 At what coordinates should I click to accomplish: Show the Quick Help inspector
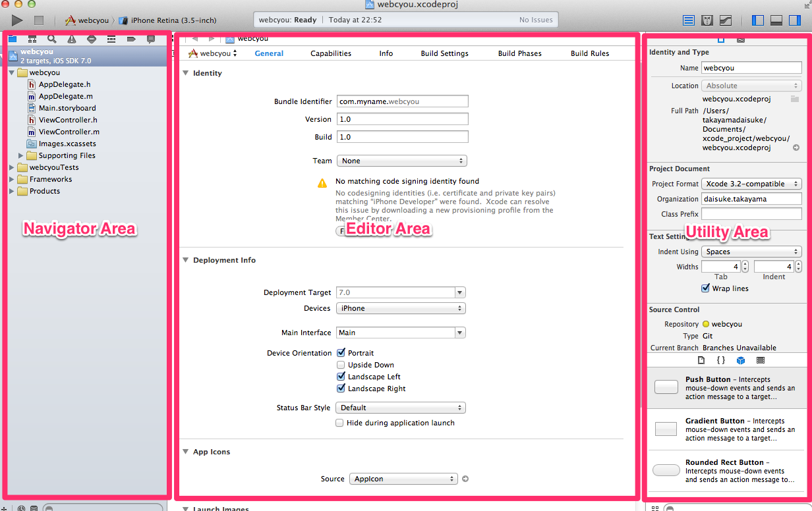(x=741, y=40)
